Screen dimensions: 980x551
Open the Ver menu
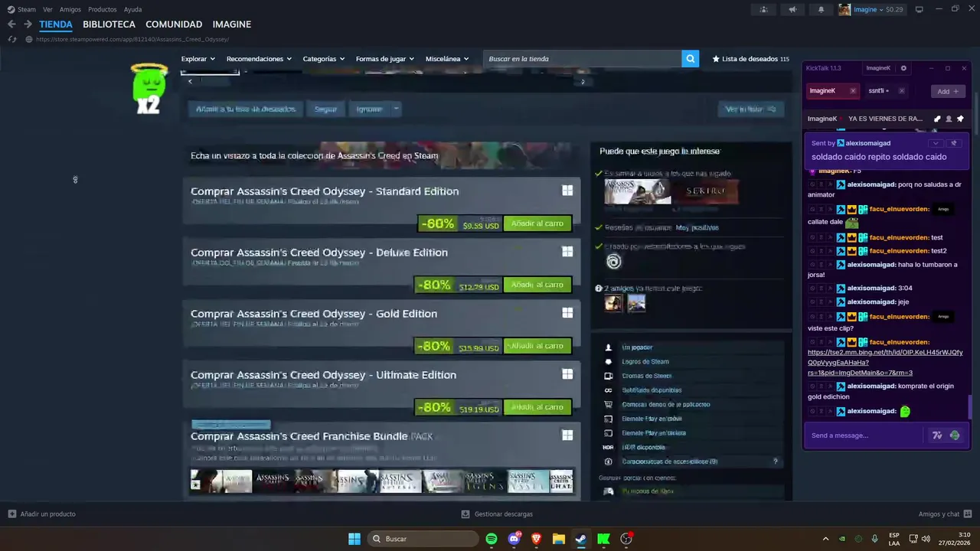[47, 9]
